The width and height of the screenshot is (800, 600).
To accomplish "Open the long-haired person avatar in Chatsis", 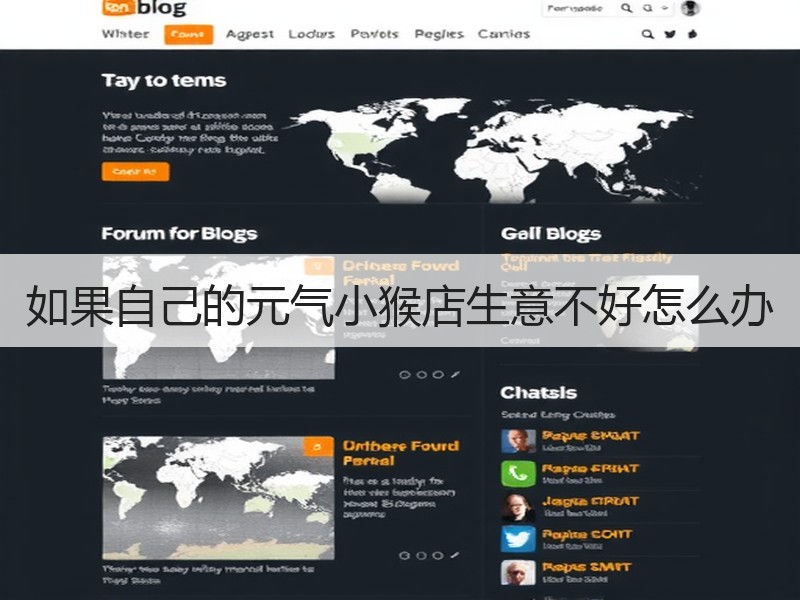I will click(518, 507).
